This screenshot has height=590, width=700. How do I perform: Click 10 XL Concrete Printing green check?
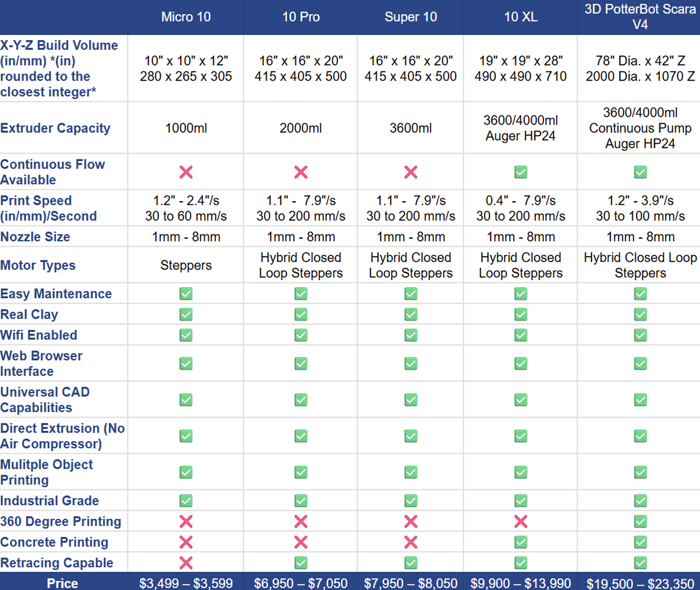point(521,542)
